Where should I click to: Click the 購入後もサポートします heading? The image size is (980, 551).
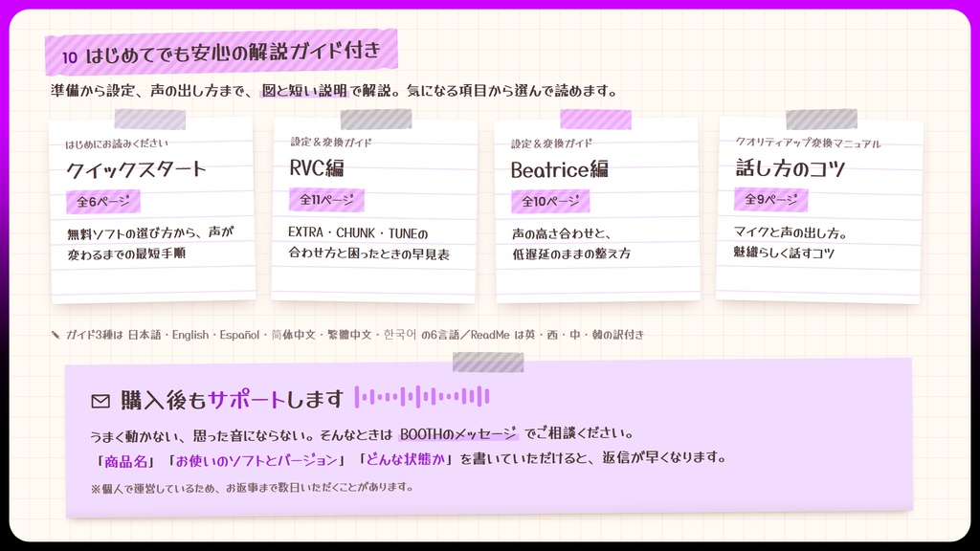[x=232, y=399]
